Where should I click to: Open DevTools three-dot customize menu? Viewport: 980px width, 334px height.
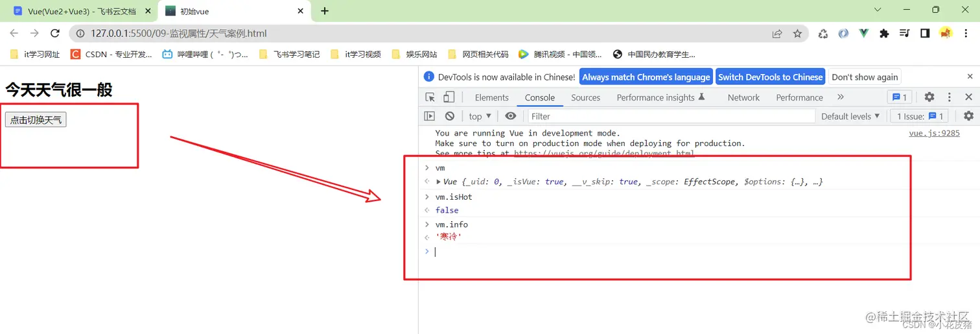point(950,97)
